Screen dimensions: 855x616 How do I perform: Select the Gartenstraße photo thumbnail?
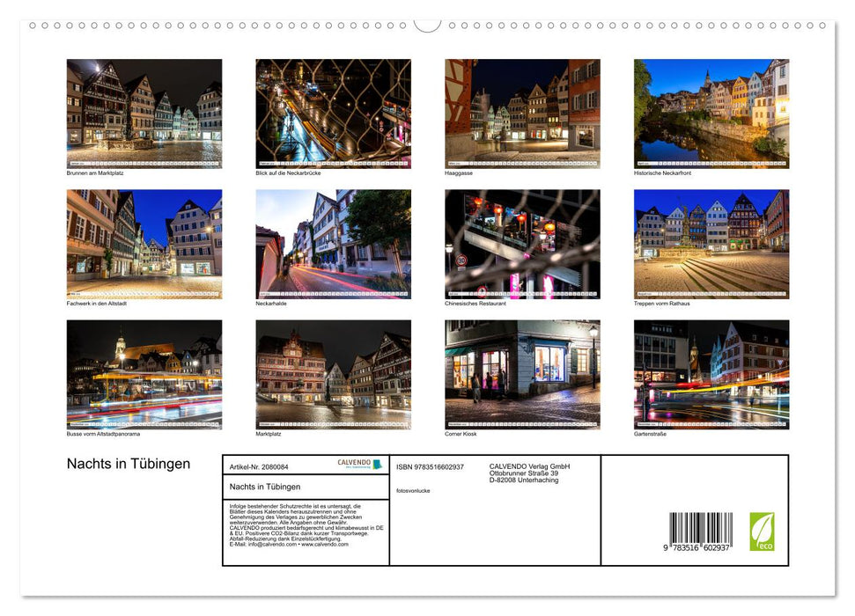click(711, 374)
